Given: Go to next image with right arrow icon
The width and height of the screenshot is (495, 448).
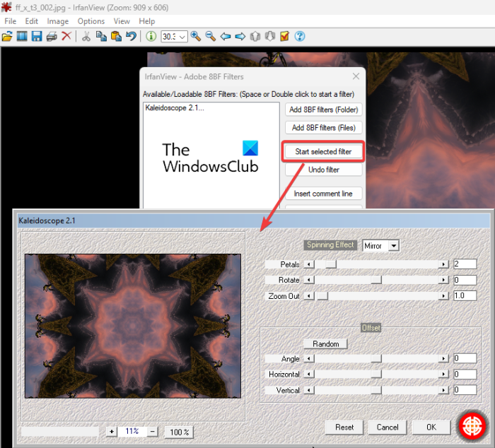Looking at the screenshot, I should pos(240,36).
